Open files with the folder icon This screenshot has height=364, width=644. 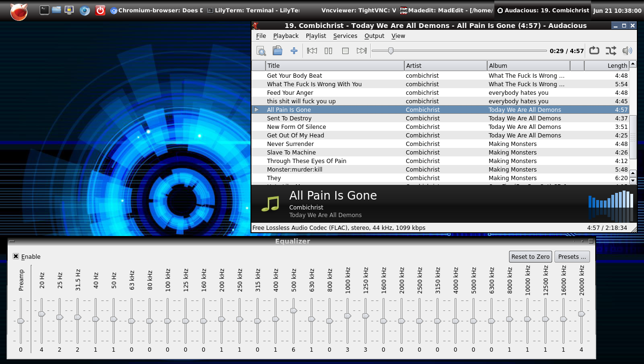(x=277, y=51)
